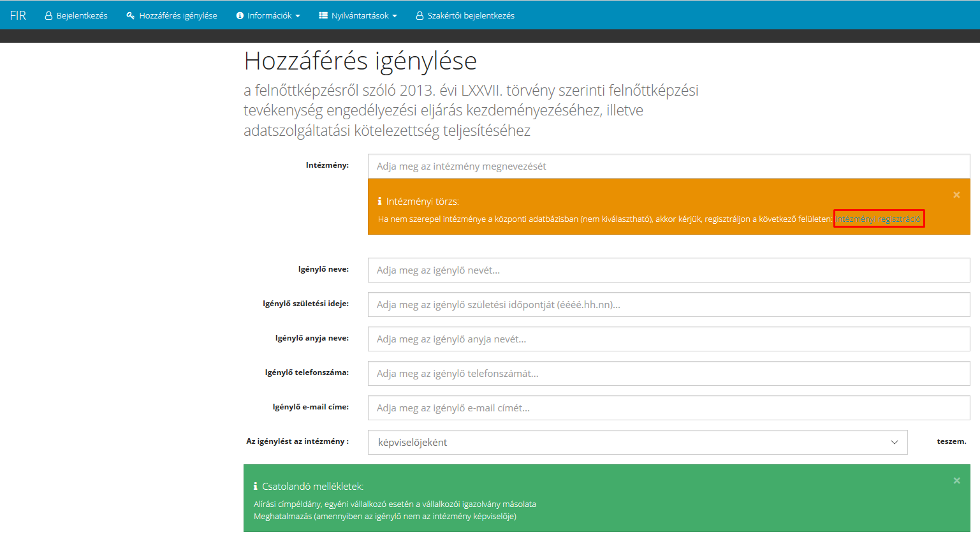Screen dimensions: 980x537
Task: Open the Szakértői bejelentkezés menu item
Action: [x=471, y=16]
